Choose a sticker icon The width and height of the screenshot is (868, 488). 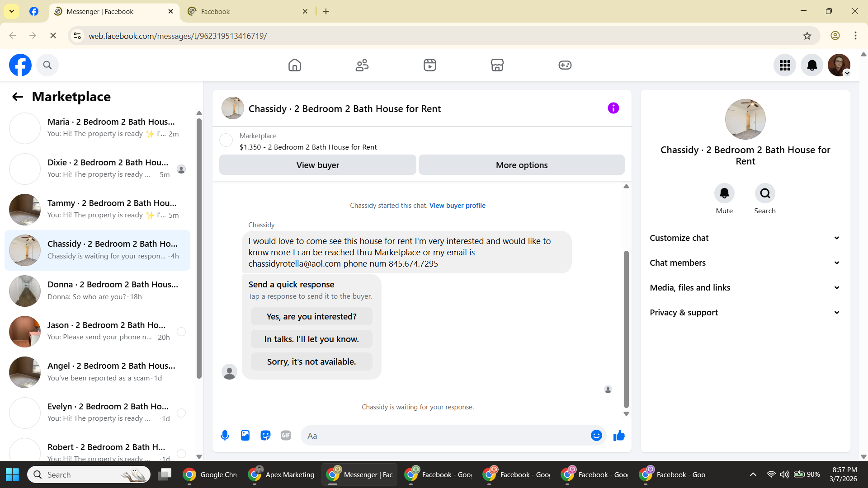coord(265,436)
